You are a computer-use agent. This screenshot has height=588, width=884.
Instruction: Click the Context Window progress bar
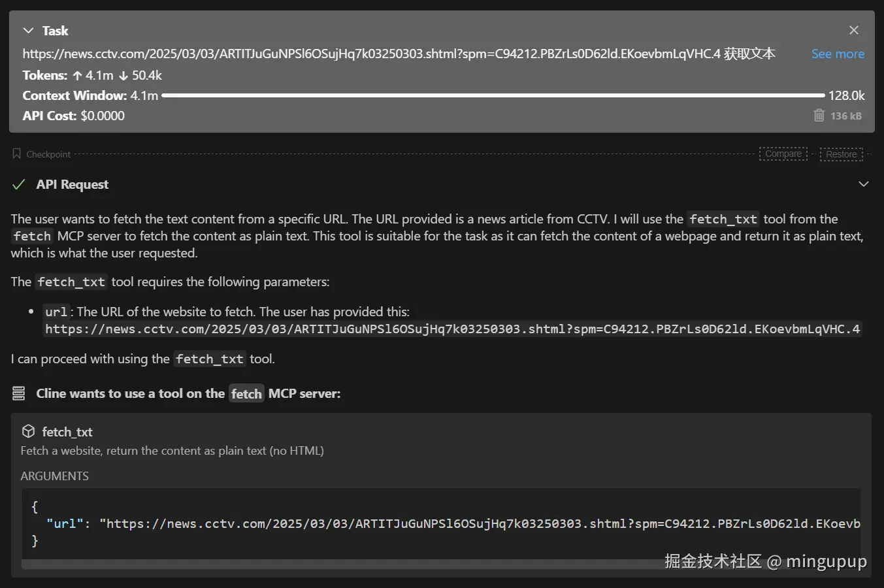[493, 95]
